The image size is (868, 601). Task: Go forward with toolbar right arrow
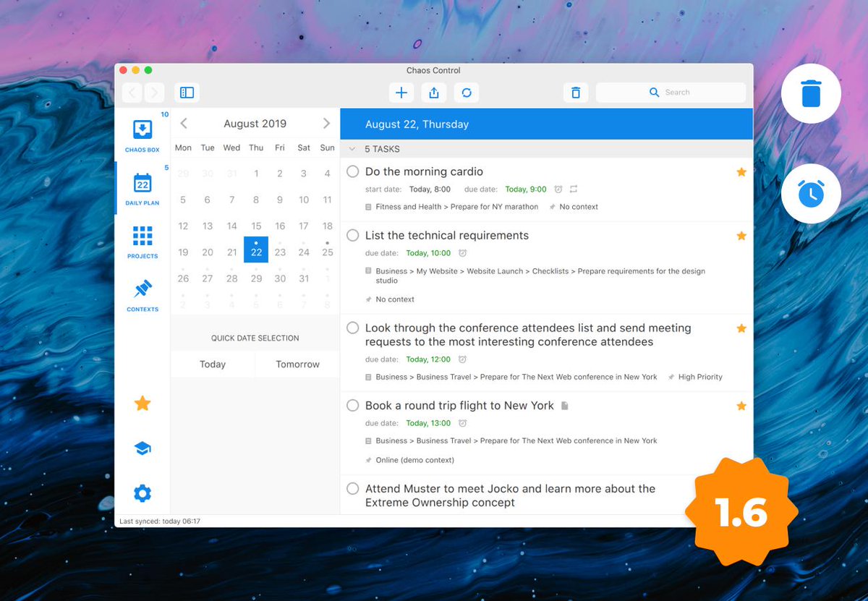155,93
